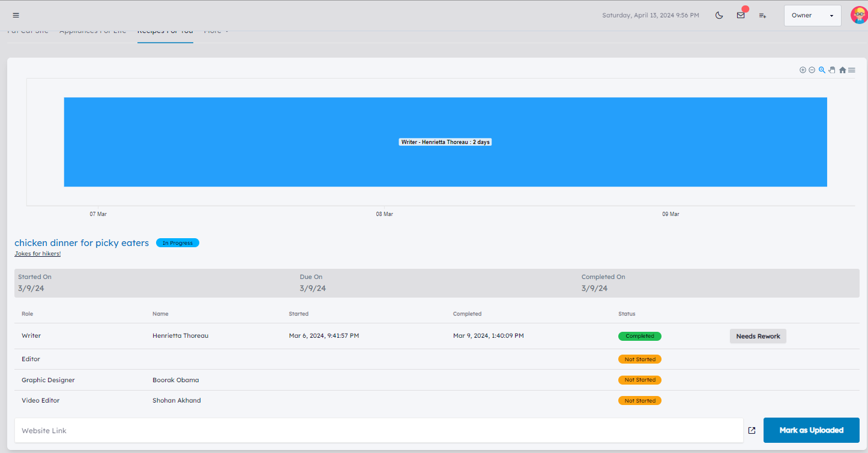Click the Graphic Designer role cell
868x453 pixels.
click(x=48, y=380)
